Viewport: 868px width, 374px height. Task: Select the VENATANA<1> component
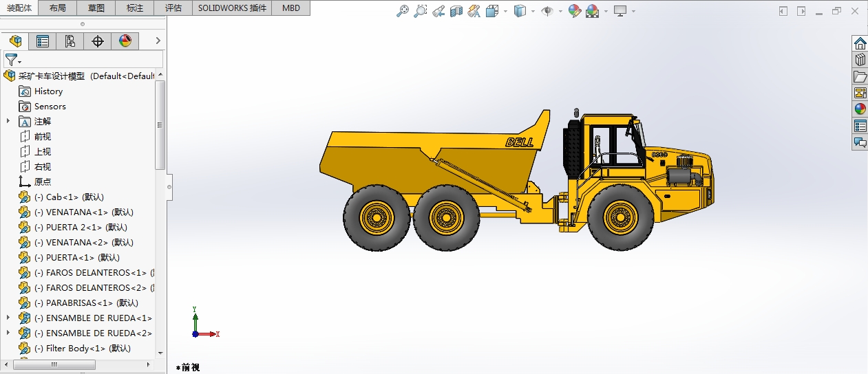76,212
